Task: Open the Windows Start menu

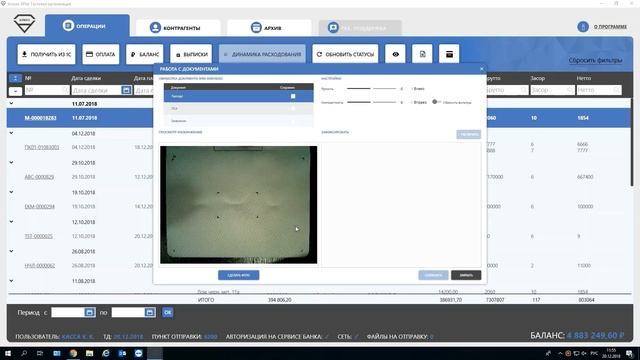Action: point(8,353)
